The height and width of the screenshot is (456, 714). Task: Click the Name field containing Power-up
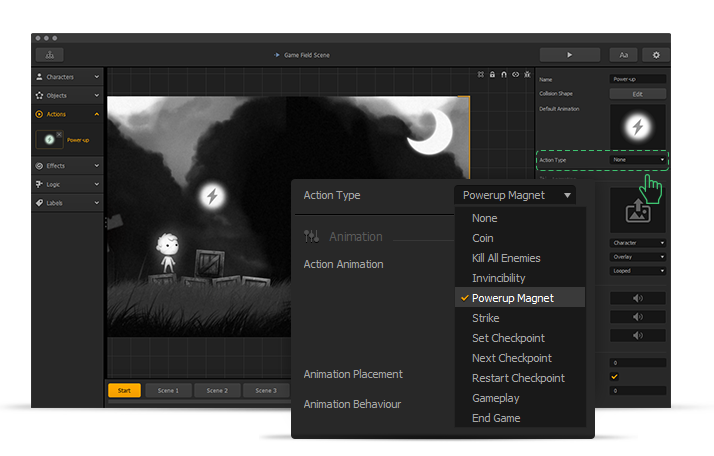638,79
